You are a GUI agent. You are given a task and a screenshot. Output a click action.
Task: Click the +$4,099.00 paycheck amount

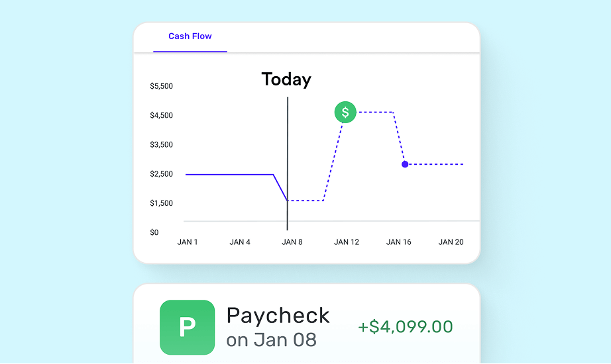[406, 327]
